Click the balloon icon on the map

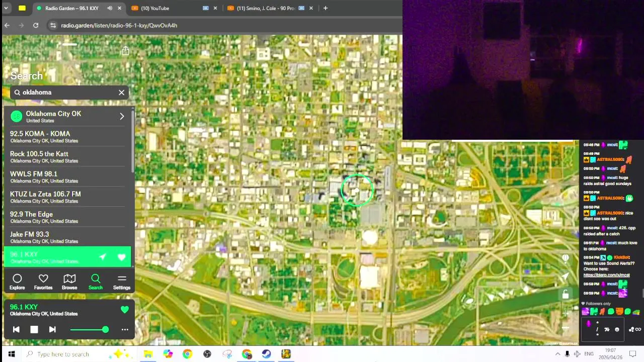pyautogui.click(x=566, y=258)
